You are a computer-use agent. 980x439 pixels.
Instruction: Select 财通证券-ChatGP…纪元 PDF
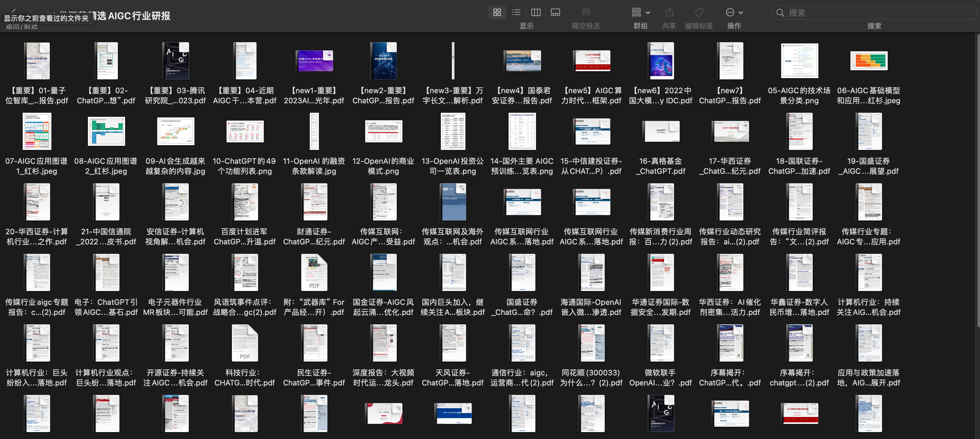click(x=314, y=202)
